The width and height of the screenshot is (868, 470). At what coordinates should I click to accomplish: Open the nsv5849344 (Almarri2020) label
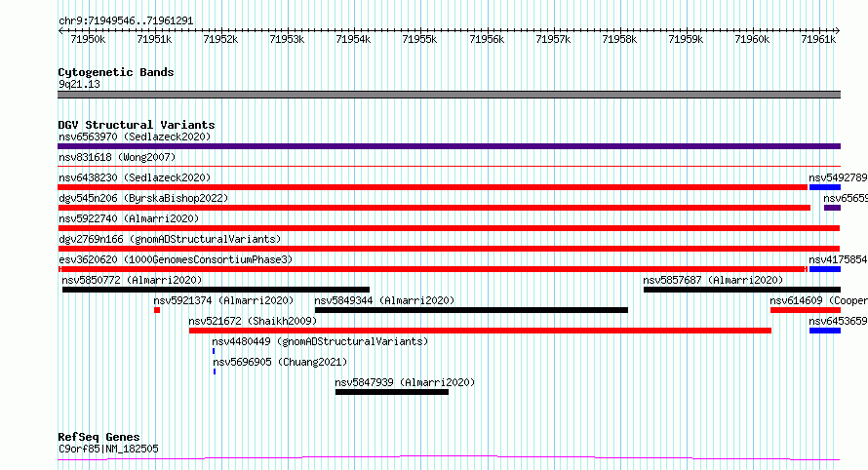pos(384,300)
